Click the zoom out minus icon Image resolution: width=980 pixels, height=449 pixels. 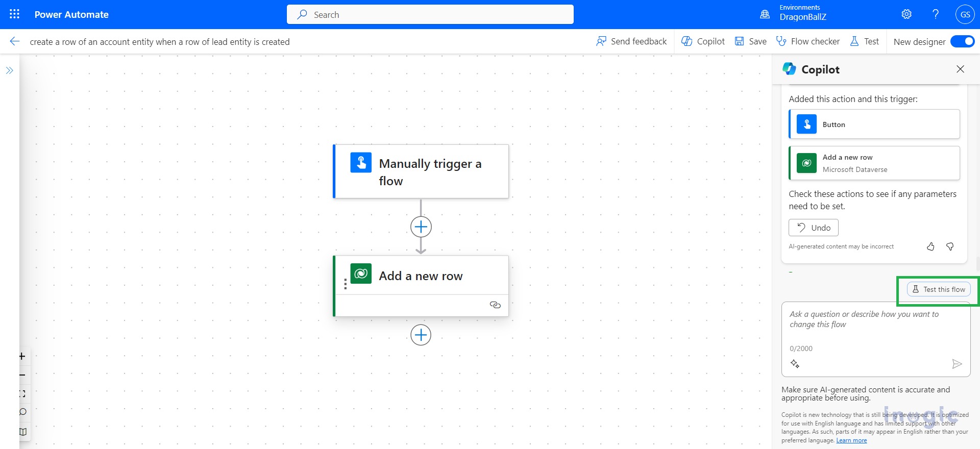pos(22,375)
